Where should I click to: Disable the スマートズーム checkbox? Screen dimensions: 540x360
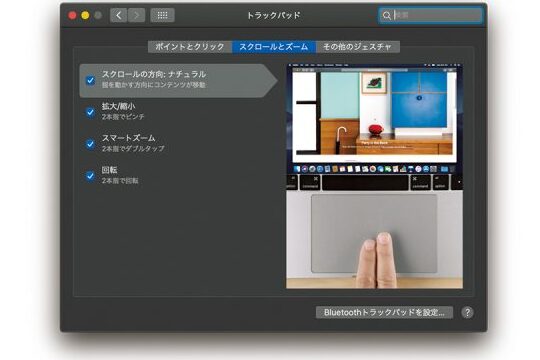point(90,144)
